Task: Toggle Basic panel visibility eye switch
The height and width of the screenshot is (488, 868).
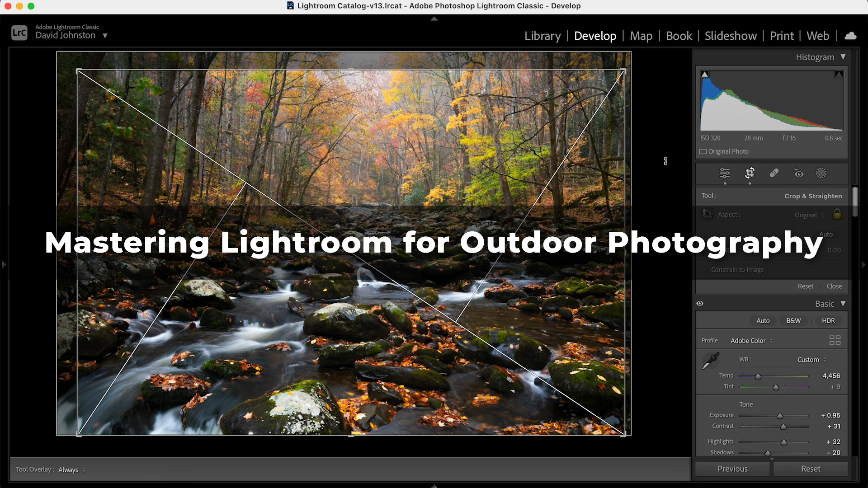Action: pyautogui.click(x=700, y=303)
